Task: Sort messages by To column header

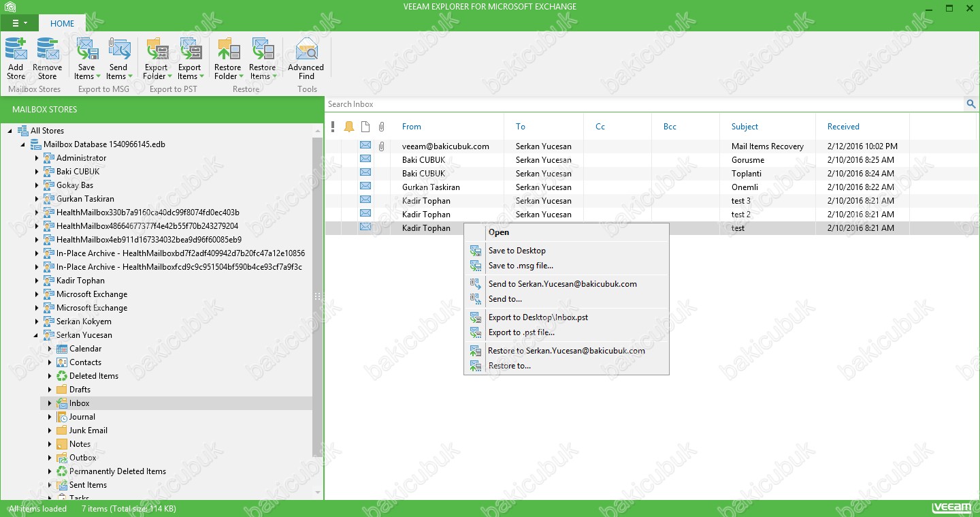Action: pos(521,127)
